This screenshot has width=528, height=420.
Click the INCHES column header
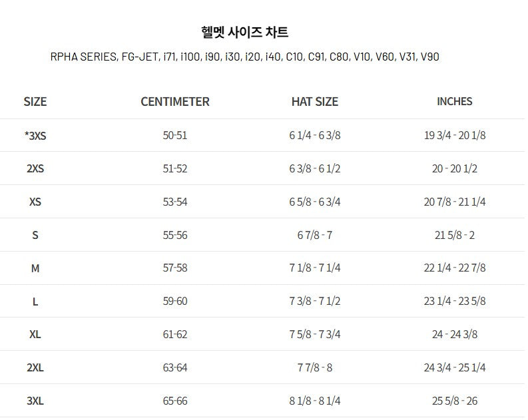pos(455,102)
